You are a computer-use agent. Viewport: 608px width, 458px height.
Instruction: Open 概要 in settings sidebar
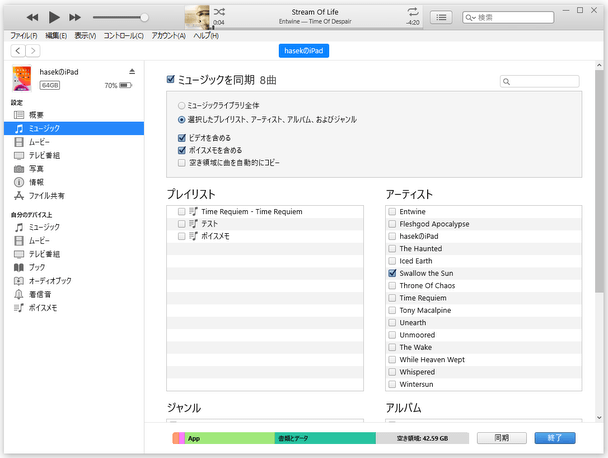(74, 115)
